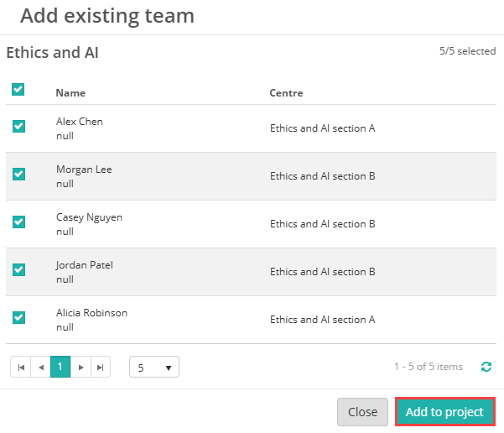Sort by Name column header
Viewport: 504px width, 433px height.
click(70, 93)
